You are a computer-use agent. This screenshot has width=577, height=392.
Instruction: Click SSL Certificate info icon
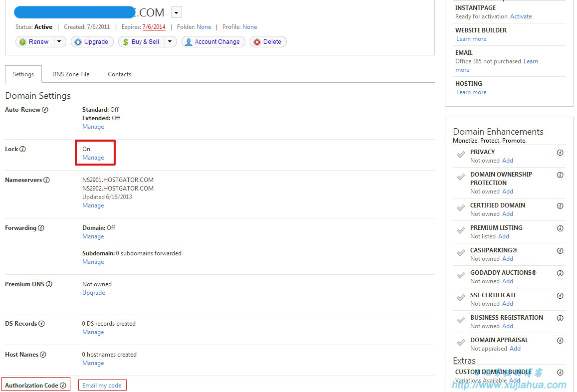tap(560, 296)
